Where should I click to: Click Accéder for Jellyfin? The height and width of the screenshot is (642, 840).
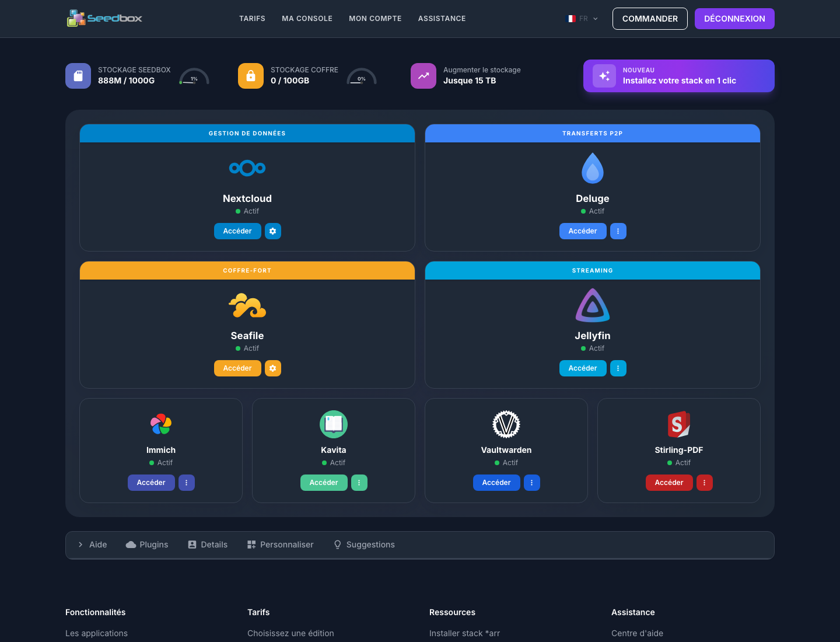click(x=583, y=368)
